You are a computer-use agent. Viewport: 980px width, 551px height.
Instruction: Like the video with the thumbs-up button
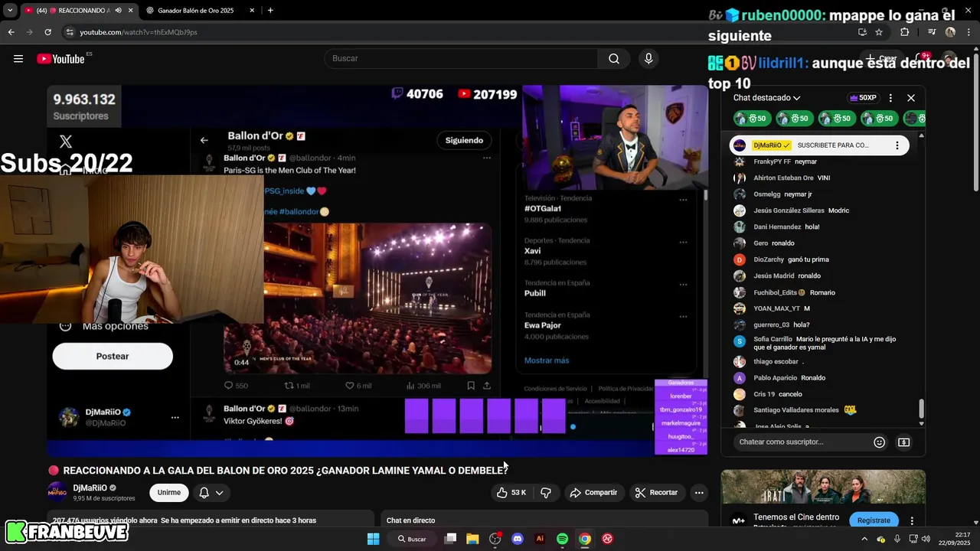511,493
